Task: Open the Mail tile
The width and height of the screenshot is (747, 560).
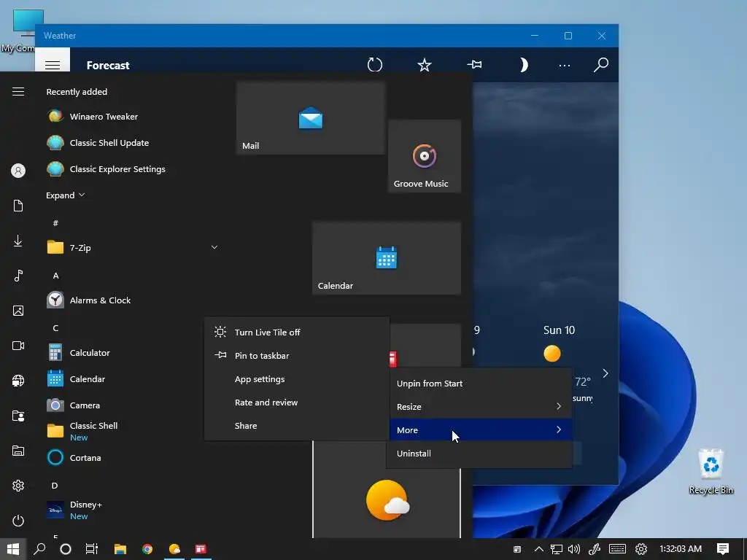Action: [x=310, y=117]
